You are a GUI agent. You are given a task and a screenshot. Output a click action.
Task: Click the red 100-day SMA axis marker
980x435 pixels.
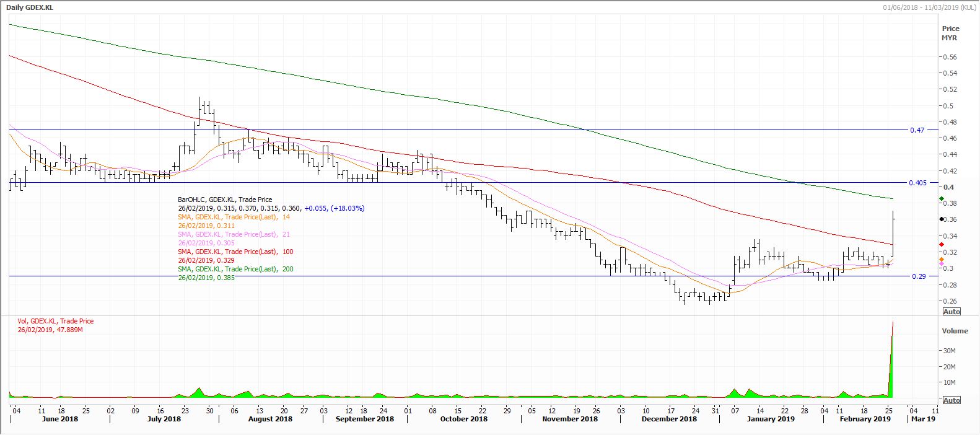tap(942, 245)
